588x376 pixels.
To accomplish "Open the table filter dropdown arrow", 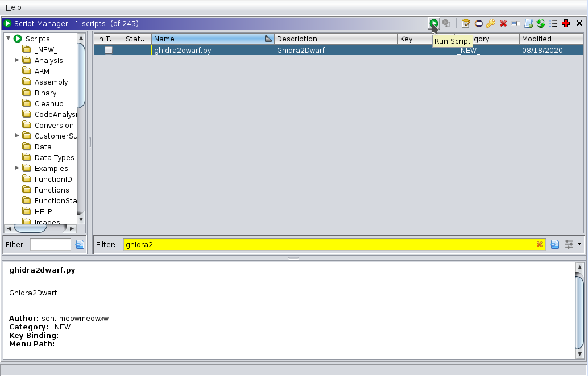I will click(x=579, y=244).
